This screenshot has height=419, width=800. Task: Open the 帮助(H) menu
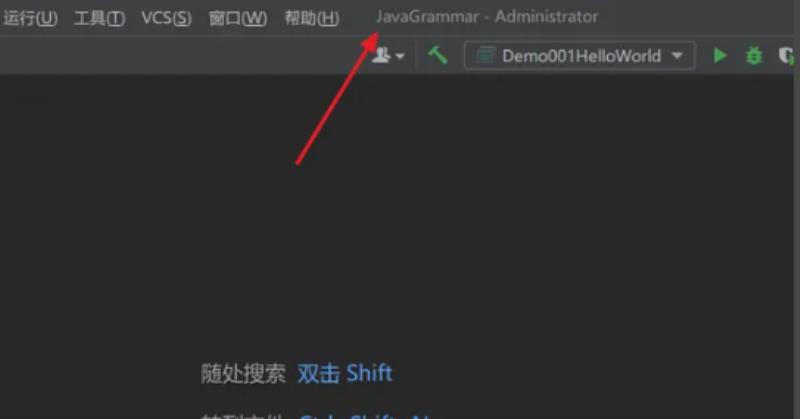(312, 18)
